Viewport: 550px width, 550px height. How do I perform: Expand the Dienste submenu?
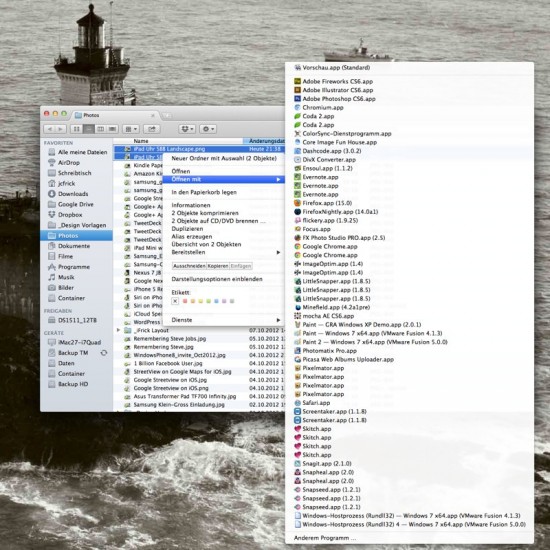click(x=224, y=320)
